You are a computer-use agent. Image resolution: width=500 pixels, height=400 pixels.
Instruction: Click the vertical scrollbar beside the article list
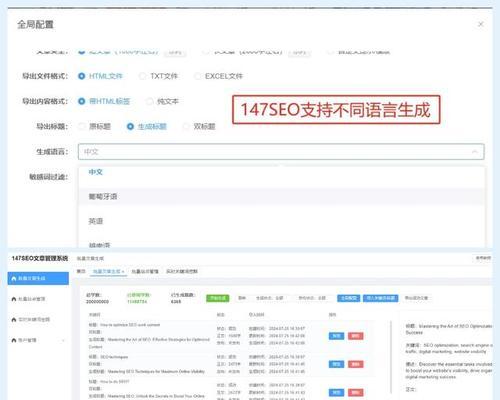point(391,357)
